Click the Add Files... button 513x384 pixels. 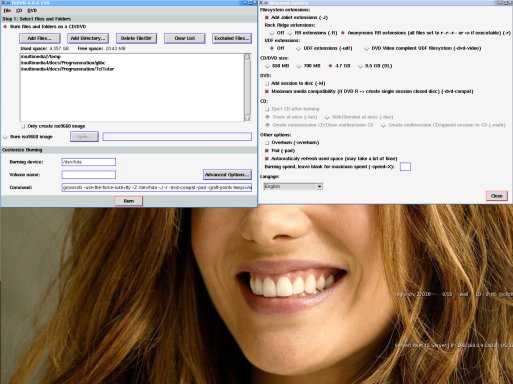(40, 38)
